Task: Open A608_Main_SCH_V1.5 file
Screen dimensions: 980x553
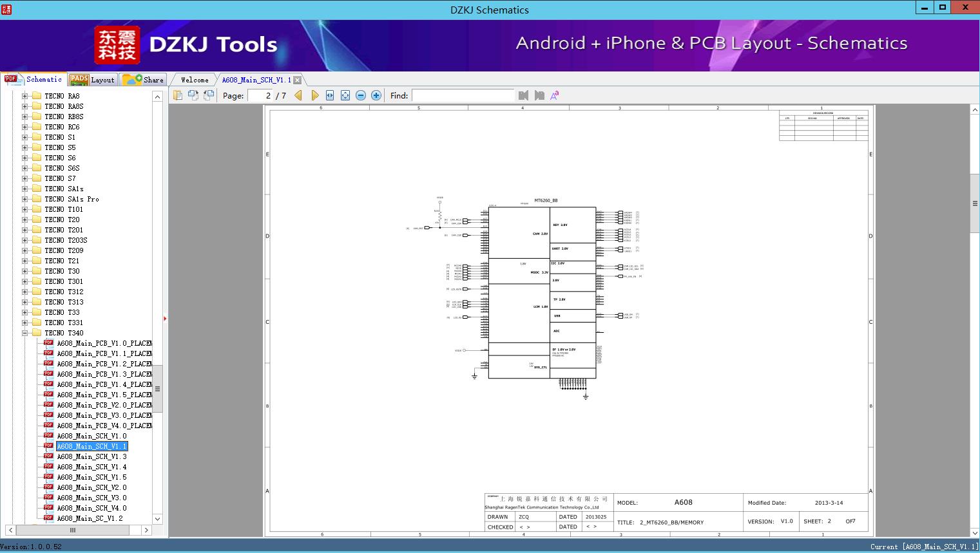Action: pyautogui.click(x=91, y=477)
